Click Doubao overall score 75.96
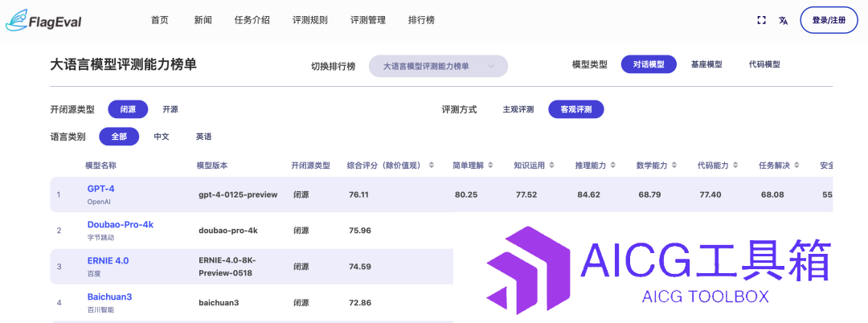This screenshot has width=868, height=323. click(360, 231)
